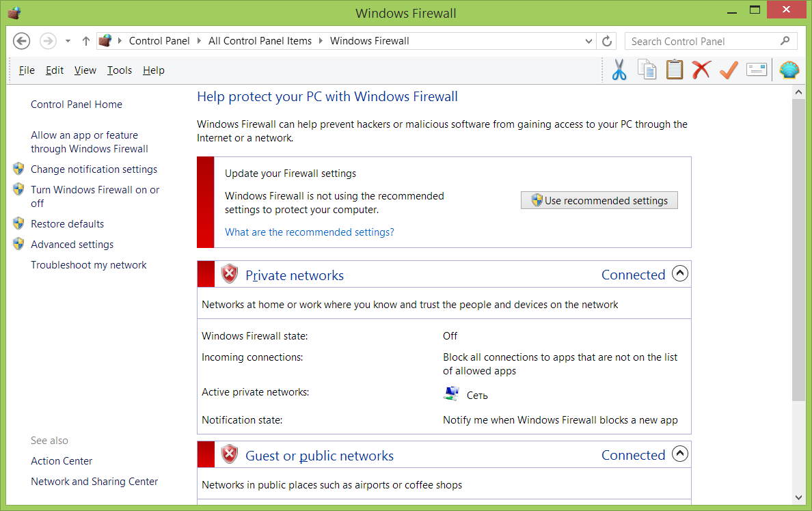The width and height of the screenshot is (812, 511).
Task: Click Use recommended settings button
Action: 599,200
